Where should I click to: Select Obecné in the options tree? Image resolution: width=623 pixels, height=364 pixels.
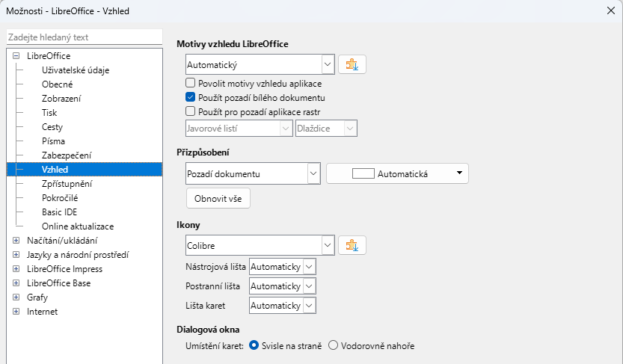click(x=57, y=84)
